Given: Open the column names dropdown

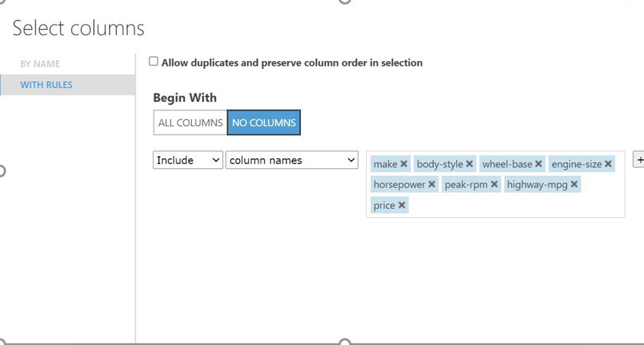Looking at the screenshot, I should [x=292, y=160].
